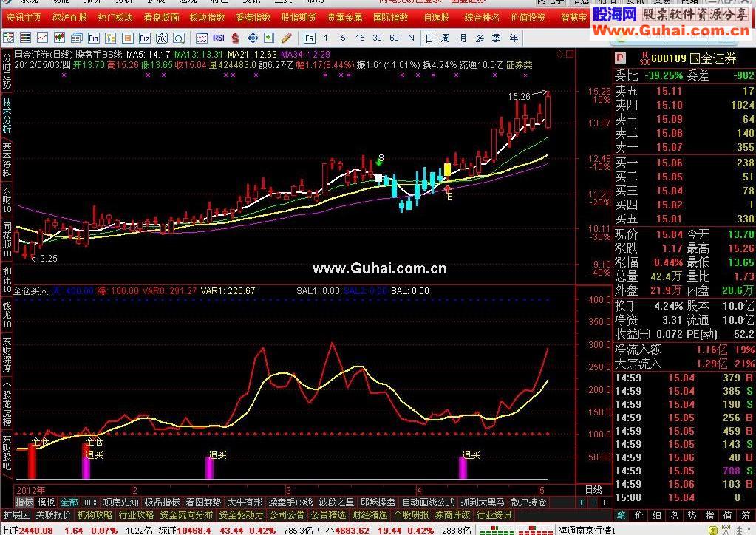Click the minus zoom icon in indicator bar
756x535 pixels.
[x=593, y=502]
